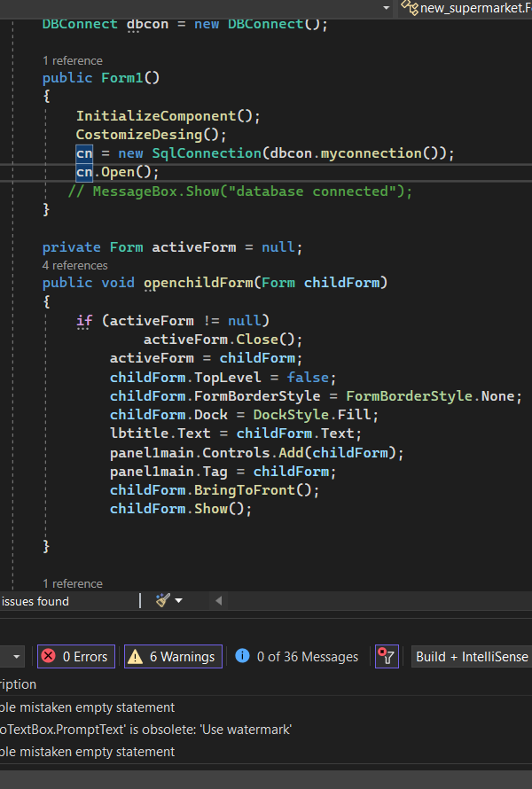The width and height of the screenshot is (532, 789).
Task: Click the yellow warning triangle icon
Action: [x=135, y=656]
